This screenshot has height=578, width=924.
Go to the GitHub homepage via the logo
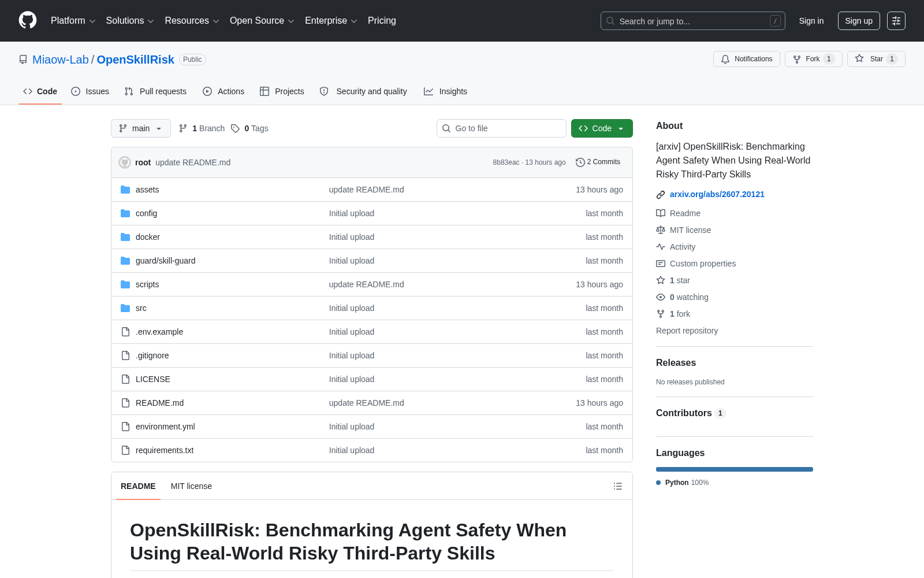point(28,20)
